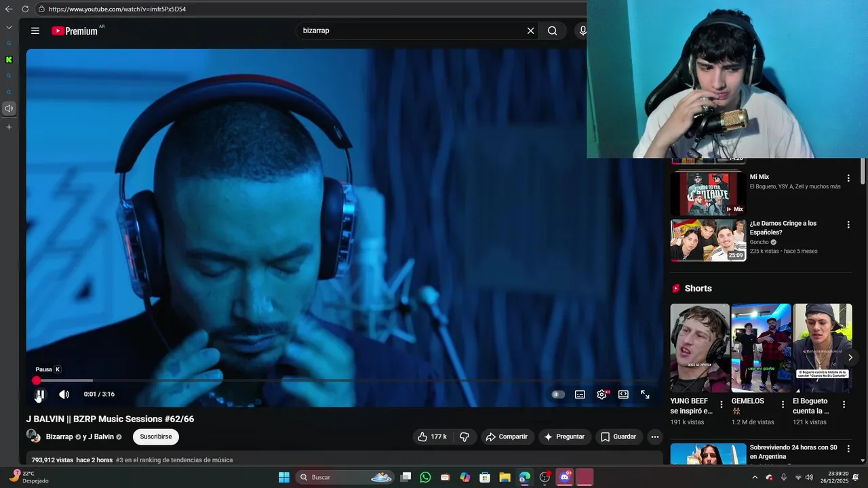This screenshot has width=868, height=488.
Task: Like the video showing 177 k
Action: (x=432, y=436)
